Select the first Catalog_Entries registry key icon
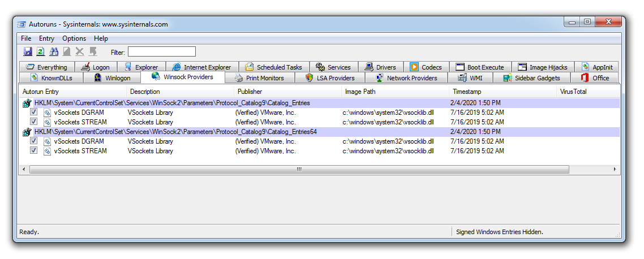 (x=27, y=103)
